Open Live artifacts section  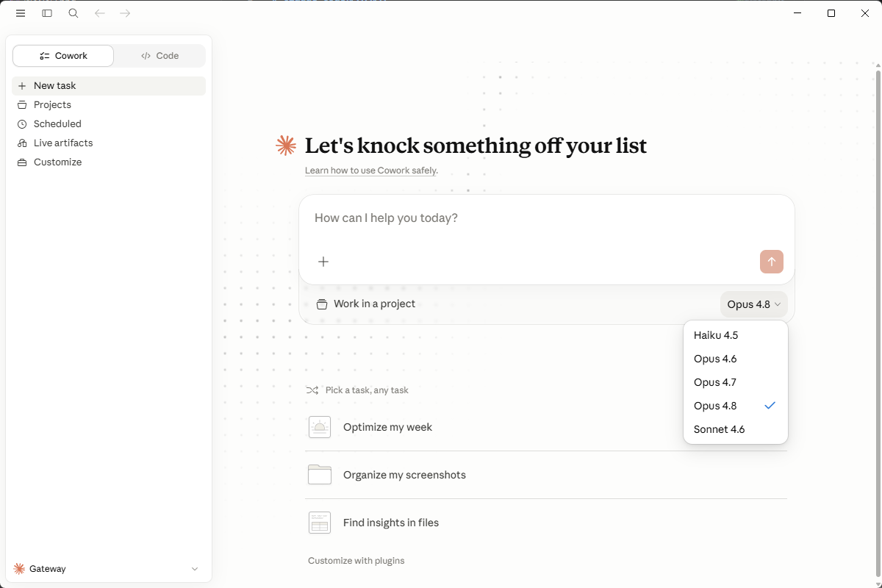(109, 143)
